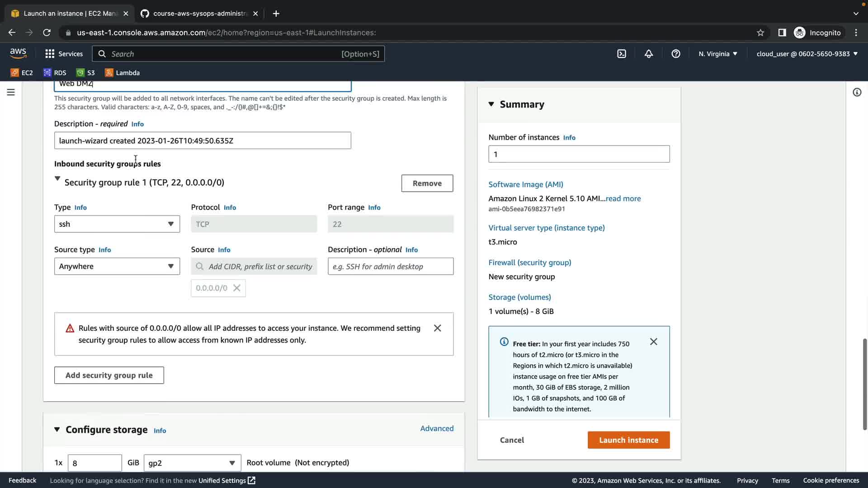868x488 pixels.
Task: Click the Launch instance button
Action: [628, 440]
